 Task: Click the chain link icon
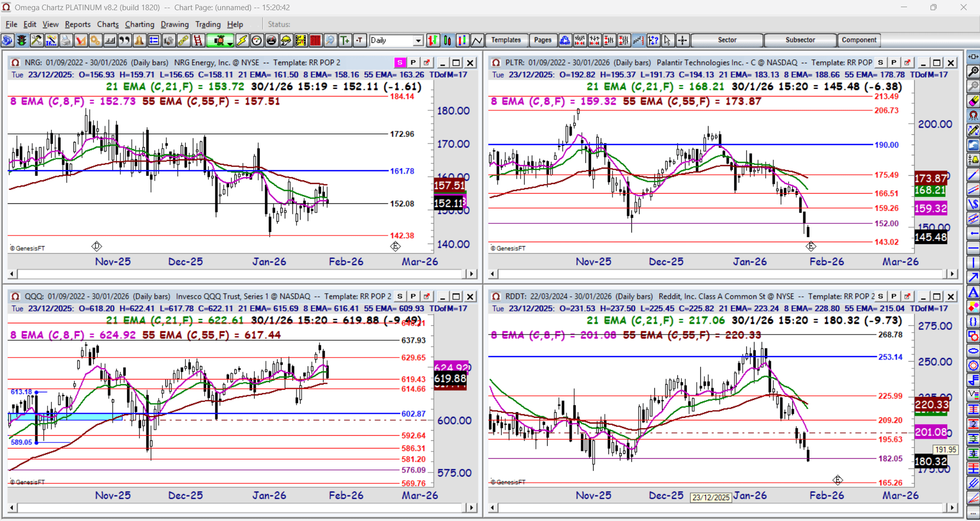tap(183, 40)
